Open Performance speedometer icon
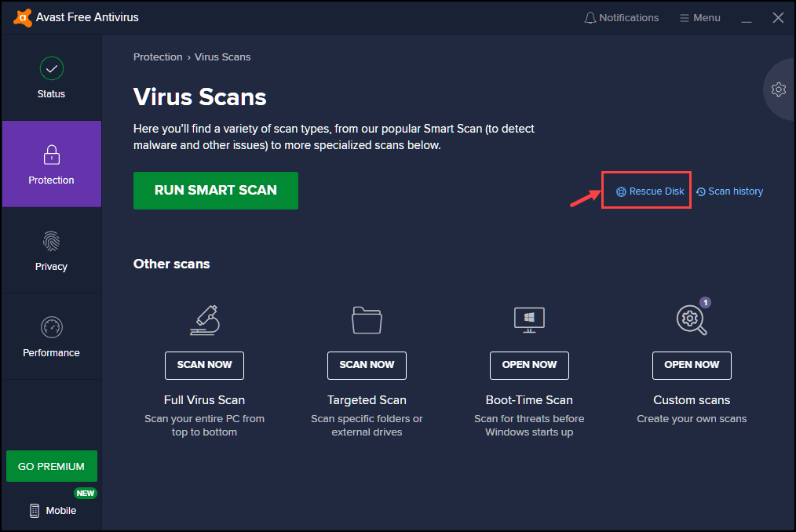Screen dimensions: 796x532 [x=51, y=327]
